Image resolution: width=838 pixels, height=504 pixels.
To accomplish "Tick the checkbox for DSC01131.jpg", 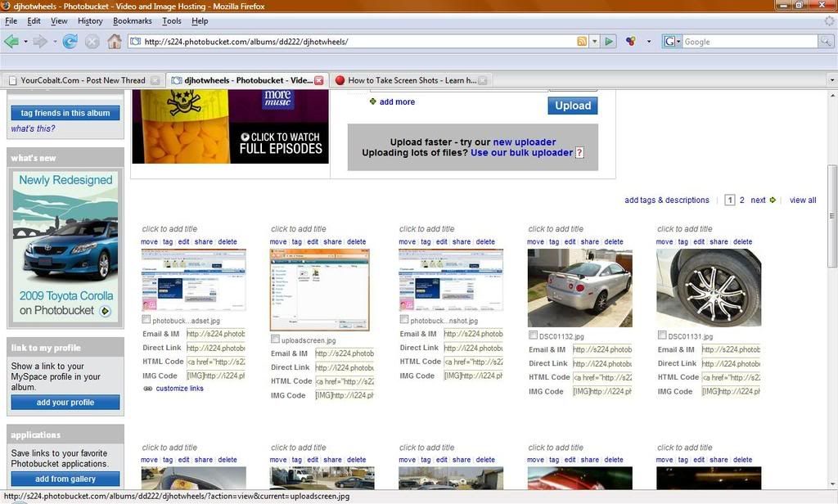I will click(x=661, y=335).
